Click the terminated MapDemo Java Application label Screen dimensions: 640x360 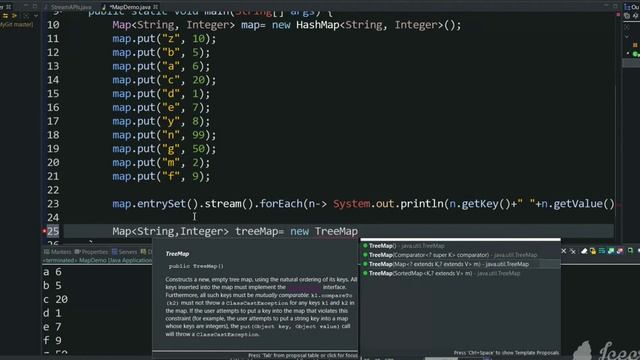click(x=97, y=260)
